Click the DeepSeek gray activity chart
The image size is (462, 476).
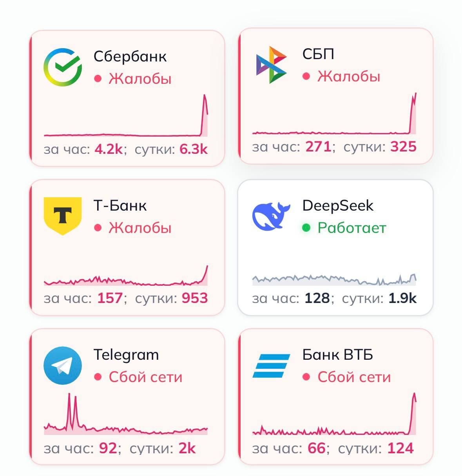(x=334, y=279)
